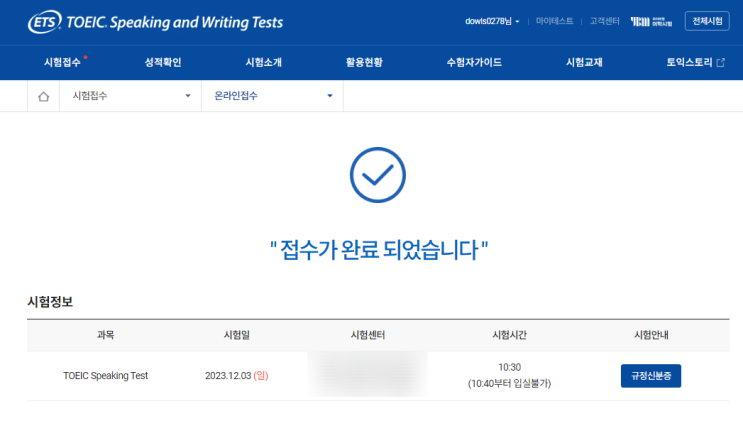
Task: Click the blue checkmark circle icon
Action: (378, 175)
